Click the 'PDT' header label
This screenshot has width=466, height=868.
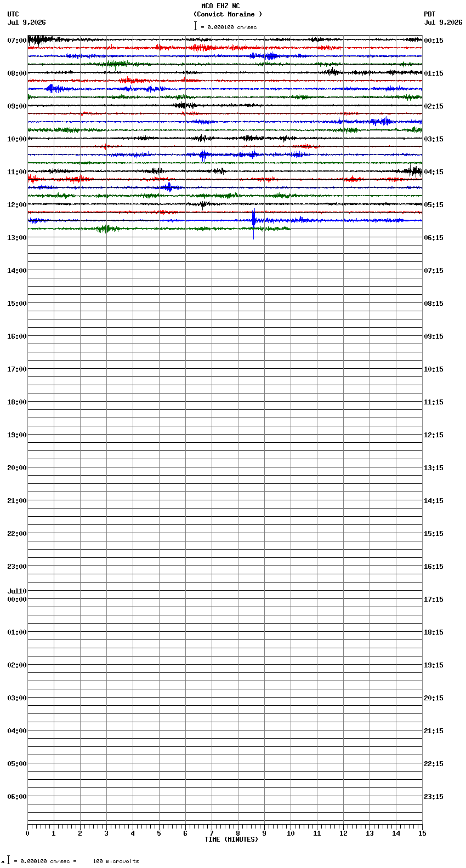pos(430,14)
